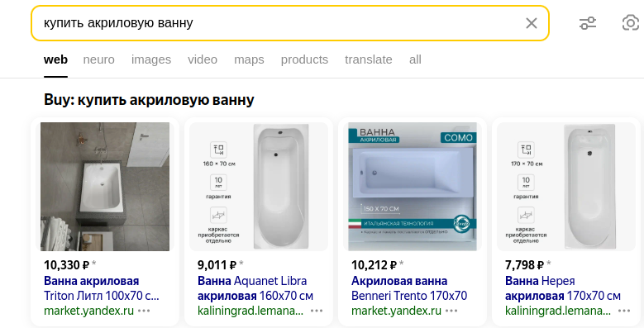Open the translate tab

pyautogui.click(x=369, y=60)
